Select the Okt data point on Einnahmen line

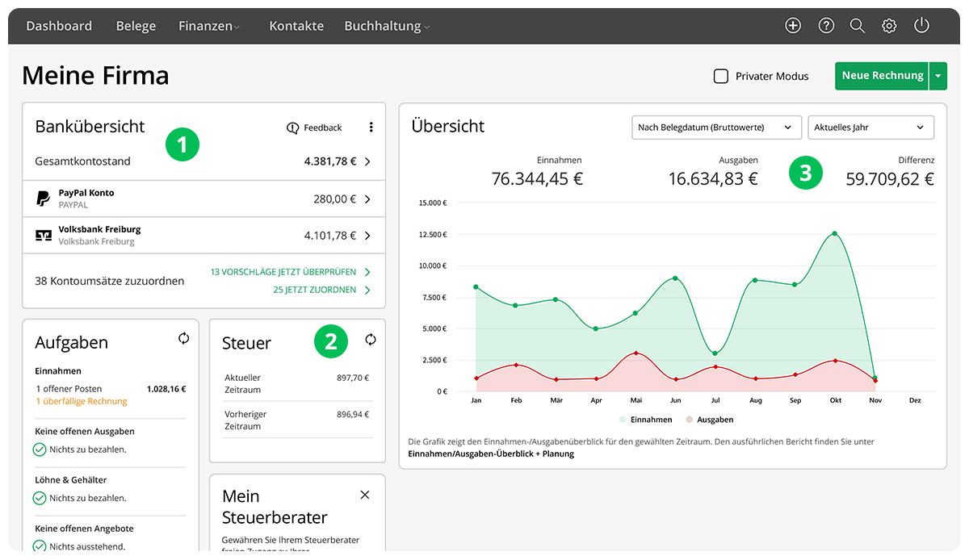[835, 233]
